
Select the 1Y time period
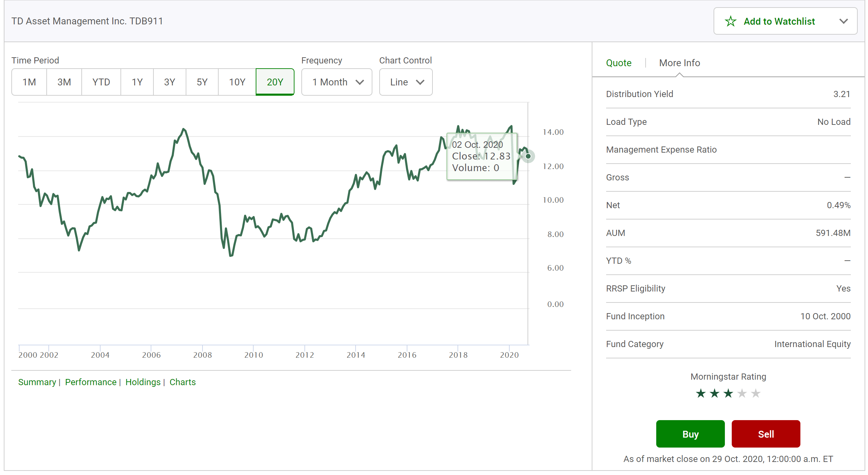137,82
